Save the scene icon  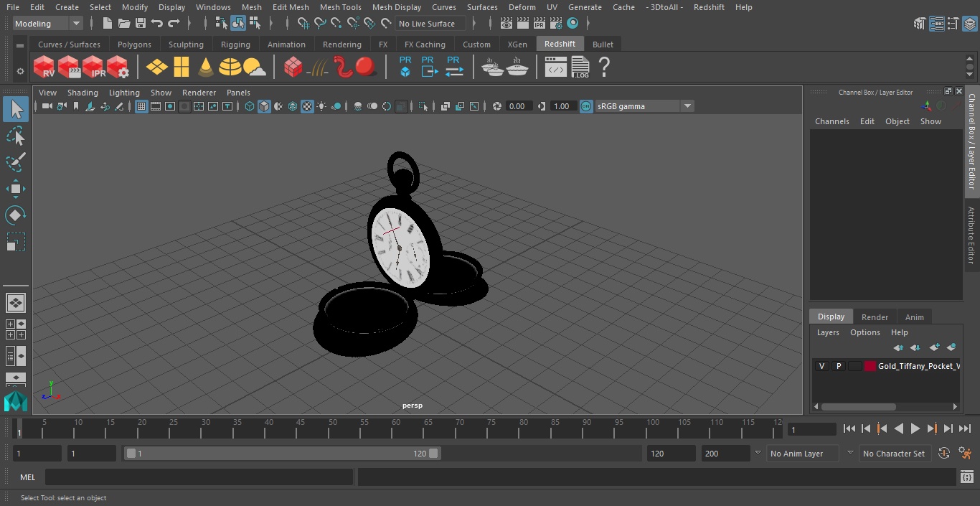[x=141, y=24]
